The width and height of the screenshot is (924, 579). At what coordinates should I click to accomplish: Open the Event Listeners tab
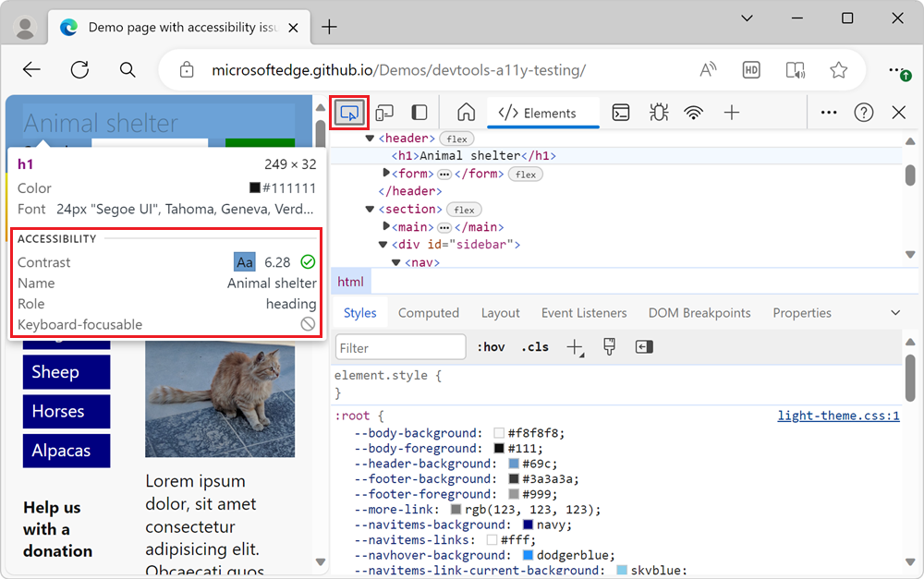click(584, 312)
